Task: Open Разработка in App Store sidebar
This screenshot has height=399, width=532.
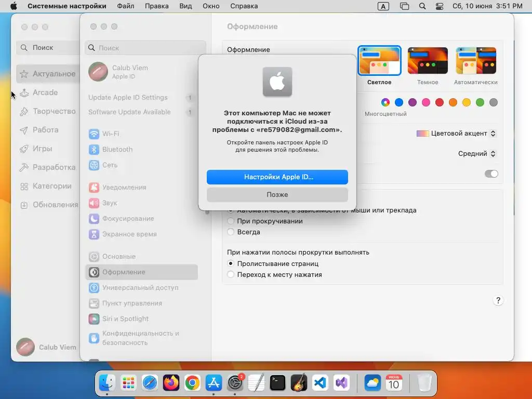Action: [x=47, y=167]
